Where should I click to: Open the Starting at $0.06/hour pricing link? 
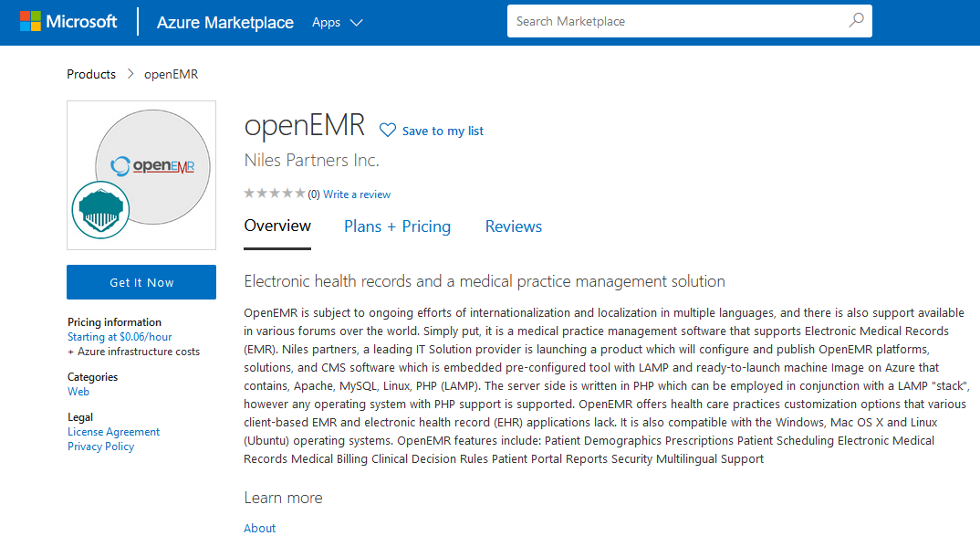pyautogui.click(x=120, y=337)
